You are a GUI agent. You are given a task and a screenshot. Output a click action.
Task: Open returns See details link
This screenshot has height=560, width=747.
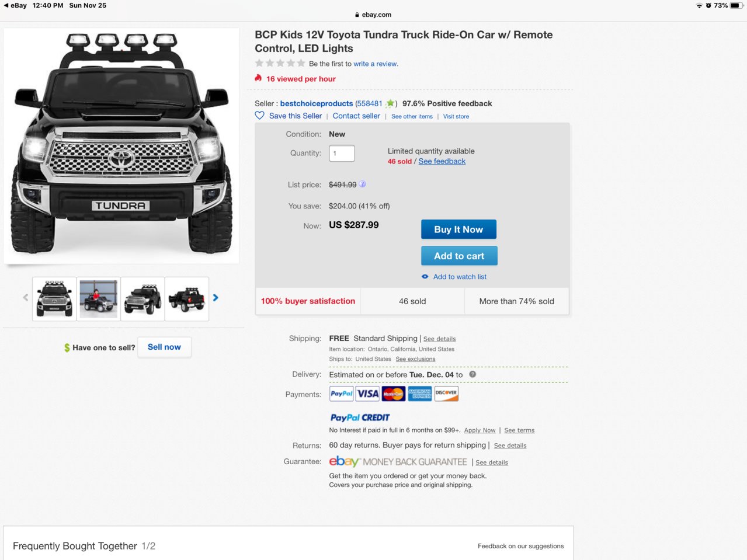[x=510, y=446]
